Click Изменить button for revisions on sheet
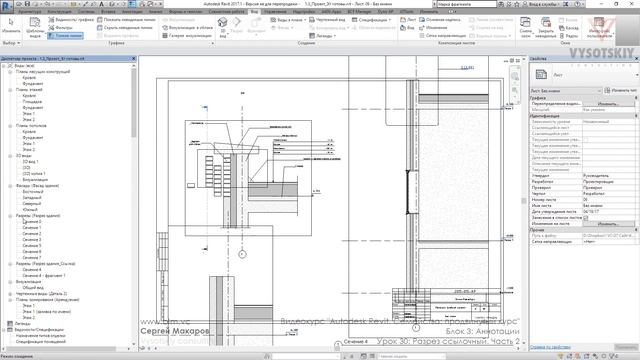The width and height of the screenshot is (640, 360). pyautogui.click(x=609, y=224)
